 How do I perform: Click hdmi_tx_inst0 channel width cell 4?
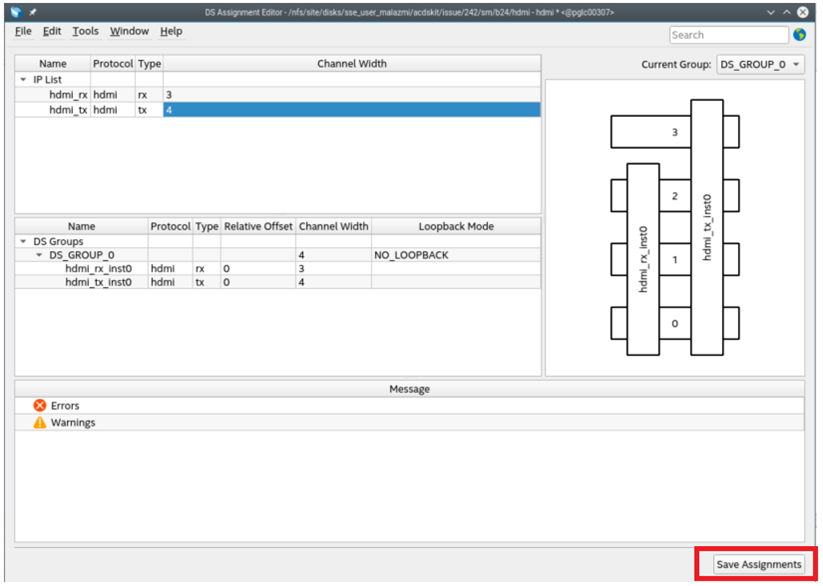click(x=333, y=282)
